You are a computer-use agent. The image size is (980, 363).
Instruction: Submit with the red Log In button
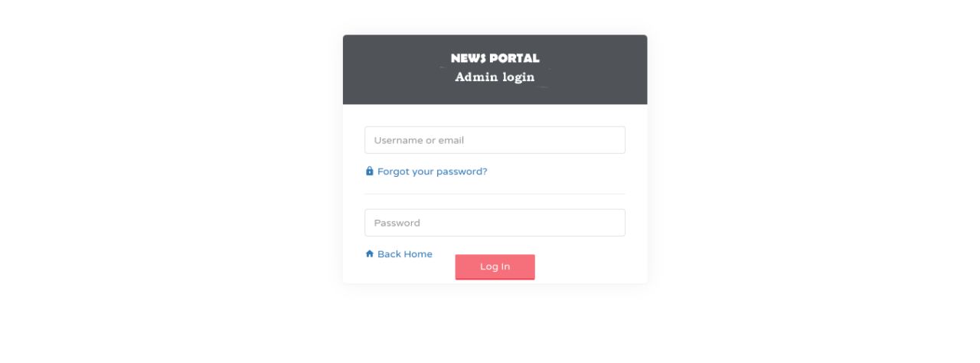click(x=495, y=267)
